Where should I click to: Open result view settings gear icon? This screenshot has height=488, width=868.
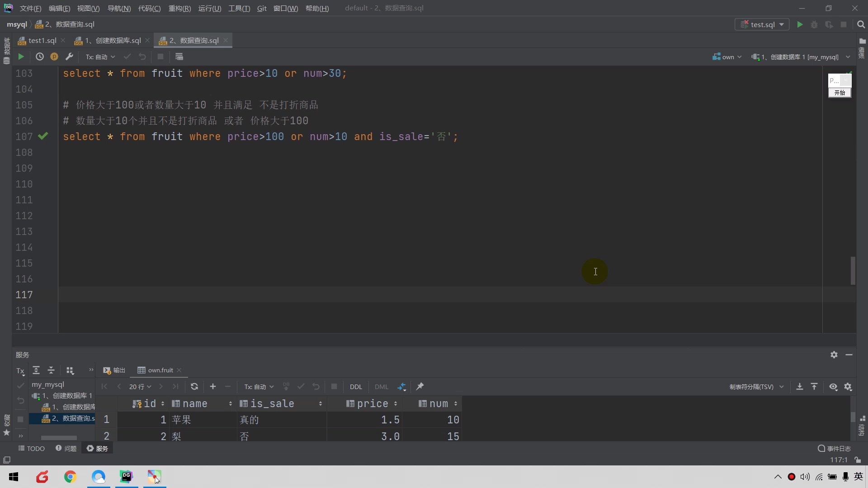pos(849,387)
